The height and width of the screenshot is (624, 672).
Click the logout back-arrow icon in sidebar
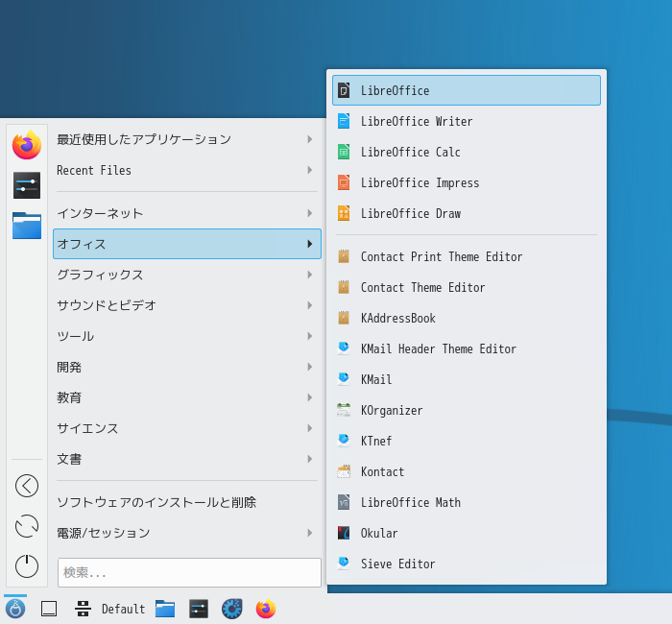click(27, 486)
